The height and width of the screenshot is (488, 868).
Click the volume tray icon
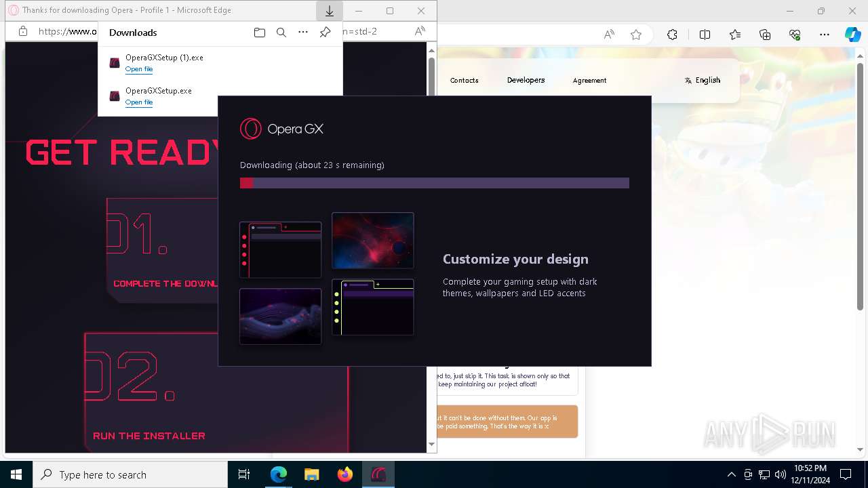point(780,474)
